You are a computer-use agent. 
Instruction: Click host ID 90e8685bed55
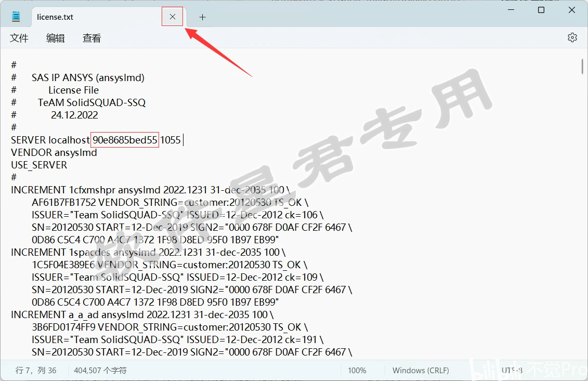click(125, 140)
